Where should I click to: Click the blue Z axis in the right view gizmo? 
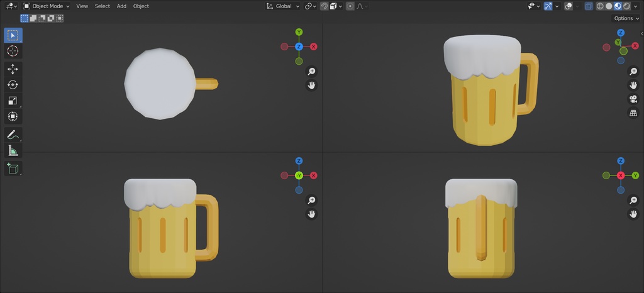621,161
